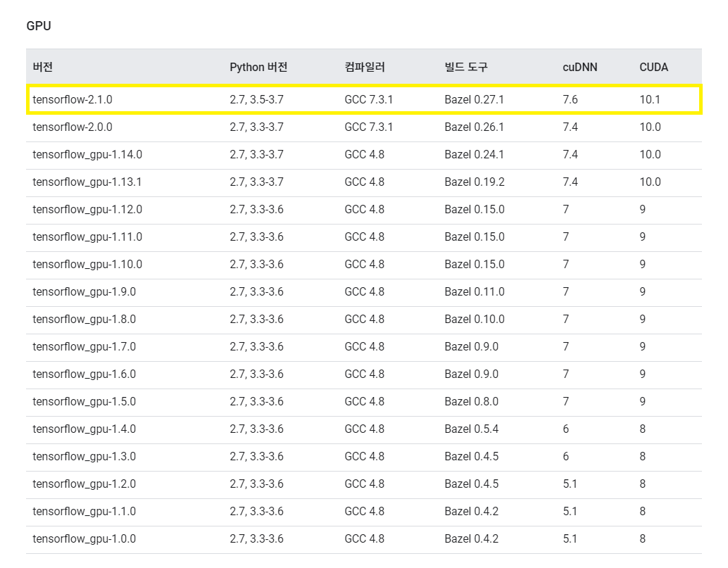Click Bazel 0.15.0 in tensorflow_gpu-1.12.0 row
Screen dimensions: 728x568
click(475, 209)
